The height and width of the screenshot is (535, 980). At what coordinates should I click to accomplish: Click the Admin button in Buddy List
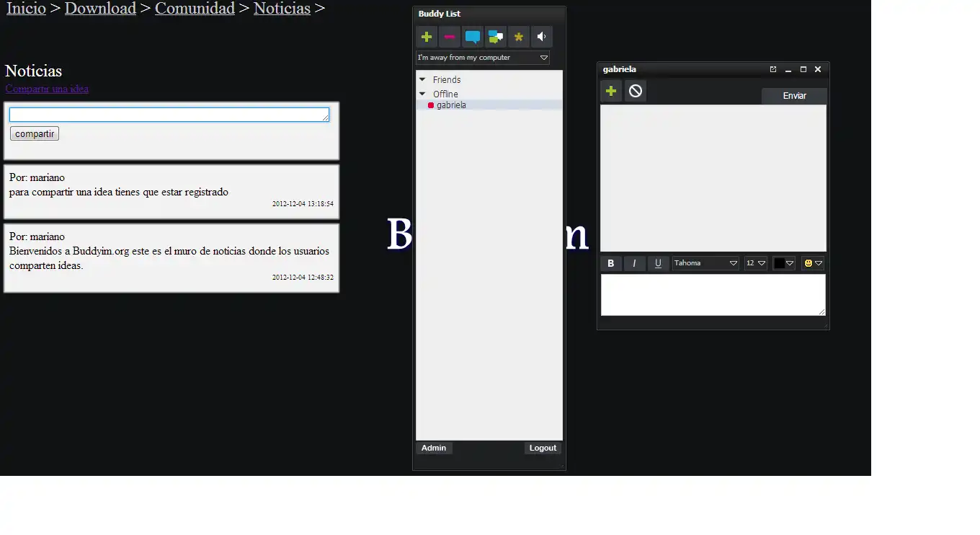(434, 448)
